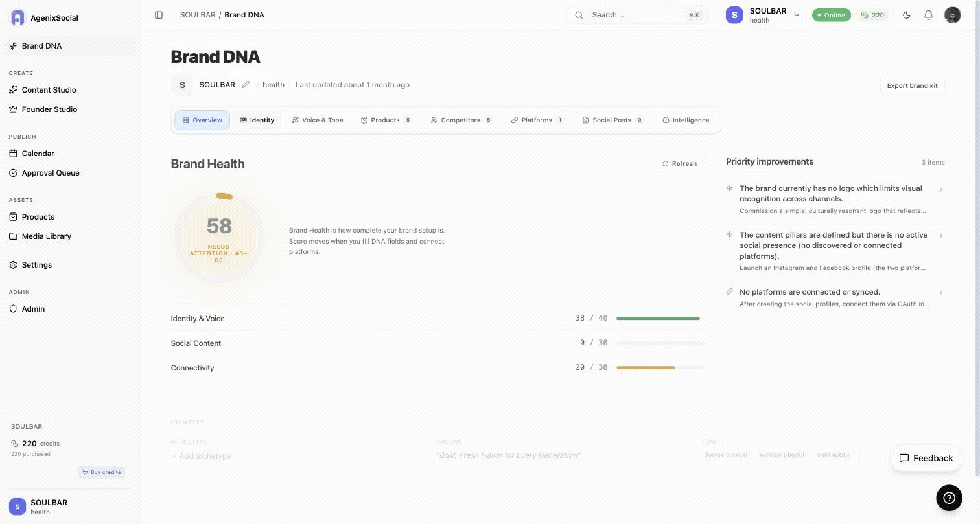The height and width of the screenshot is (524, 980).
Task: Click the Identity & Voice progress bar
Action: (x=660, y=319)
